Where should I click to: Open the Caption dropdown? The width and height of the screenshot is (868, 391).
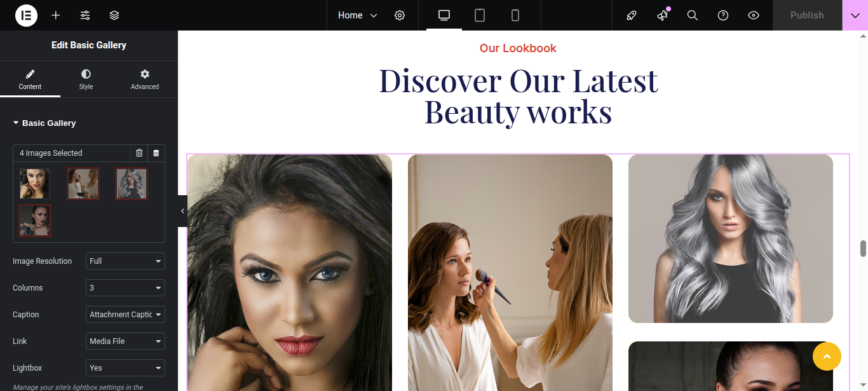pos(125,315)
